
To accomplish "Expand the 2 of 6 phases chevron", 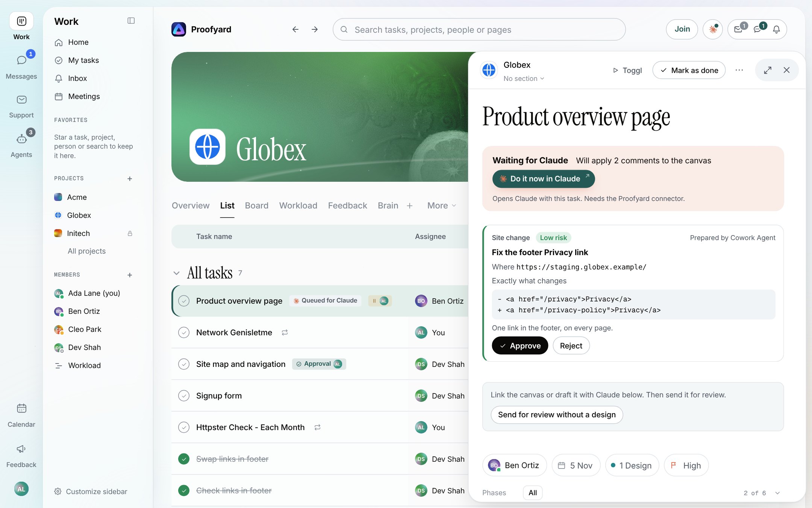I will point(777,493).
